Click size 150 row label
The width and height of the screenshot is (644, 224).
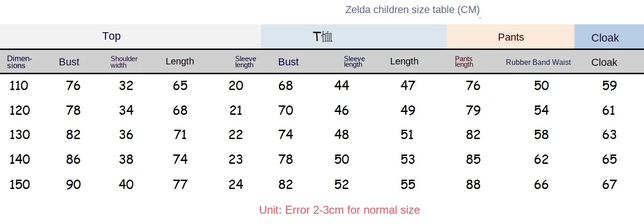(20, 184)
